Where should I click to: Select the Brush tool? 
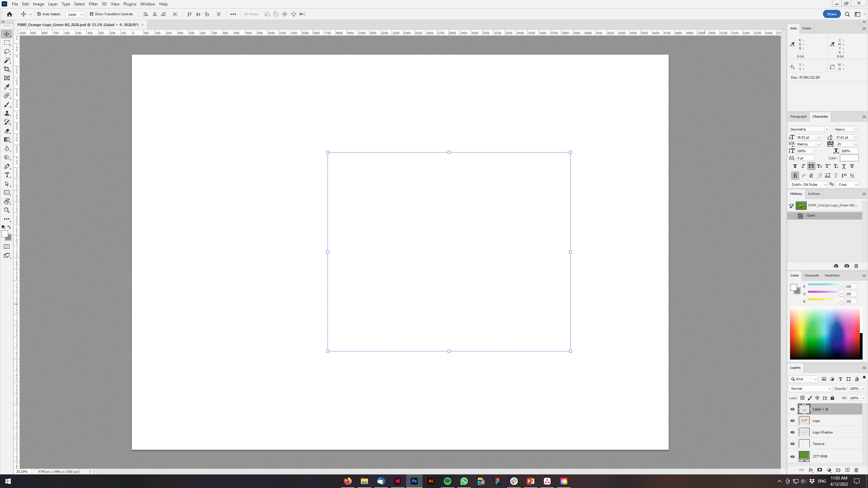[x=7, y=105]
